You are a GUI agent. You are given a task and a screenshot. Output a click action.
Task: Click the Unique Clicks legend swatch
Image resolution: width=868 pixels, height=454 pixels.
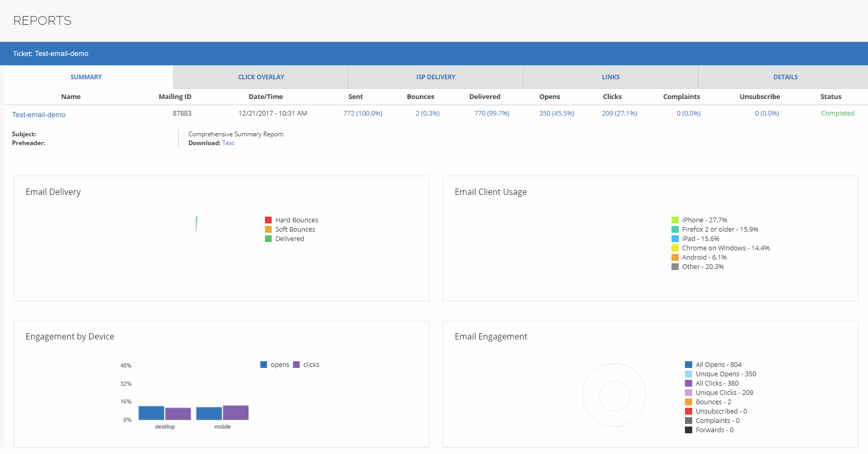(689, 393)
